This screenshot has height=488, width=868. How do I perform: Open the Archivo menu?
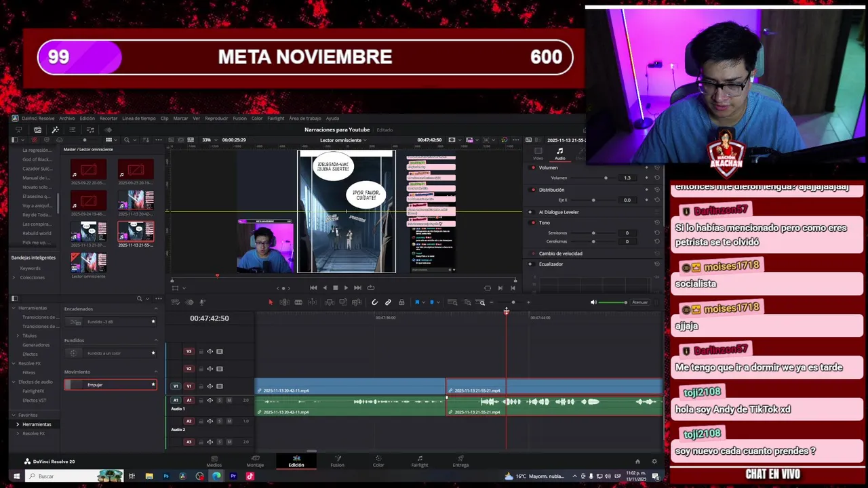tap(67, 118)
